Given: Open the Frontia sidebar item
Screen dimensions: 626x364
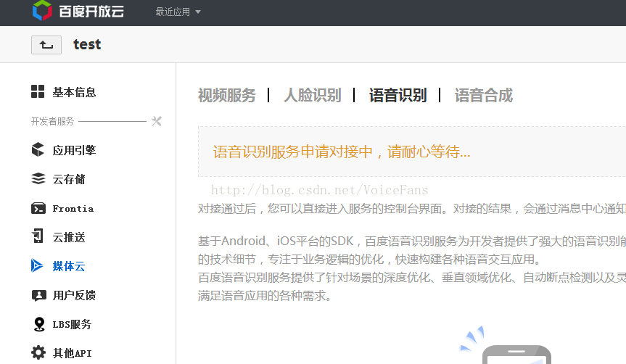Looking at the screenshot, I should point(73,209).
